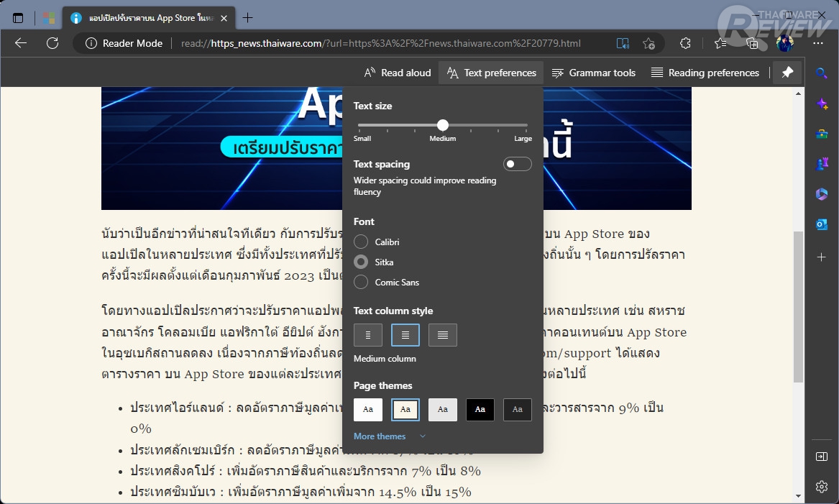
Task: Apply the black page theme swatch
Action: [480, 410]
